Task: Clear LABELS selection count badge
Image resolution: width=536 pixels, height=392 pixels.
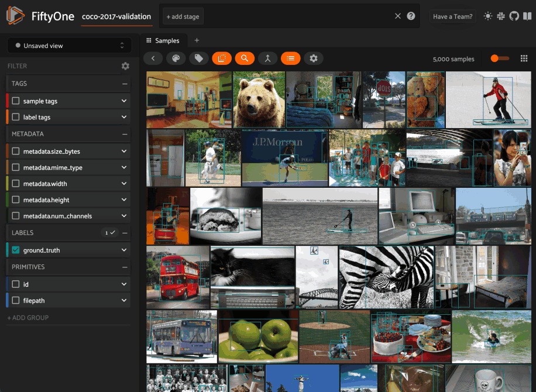Action: pyautogui.click(x=109, y=233)
